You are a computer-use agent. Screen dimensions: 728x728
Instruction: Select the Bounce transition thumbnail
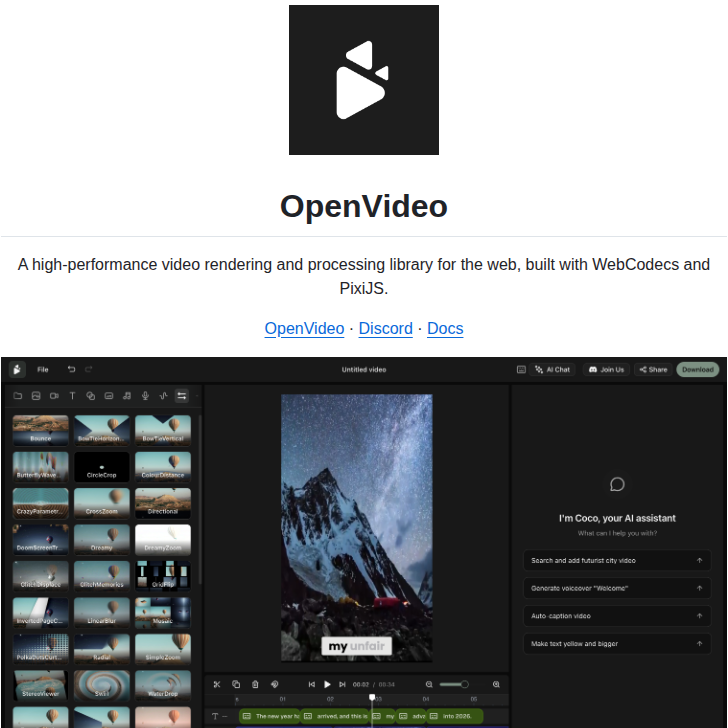tap(41, 430)
